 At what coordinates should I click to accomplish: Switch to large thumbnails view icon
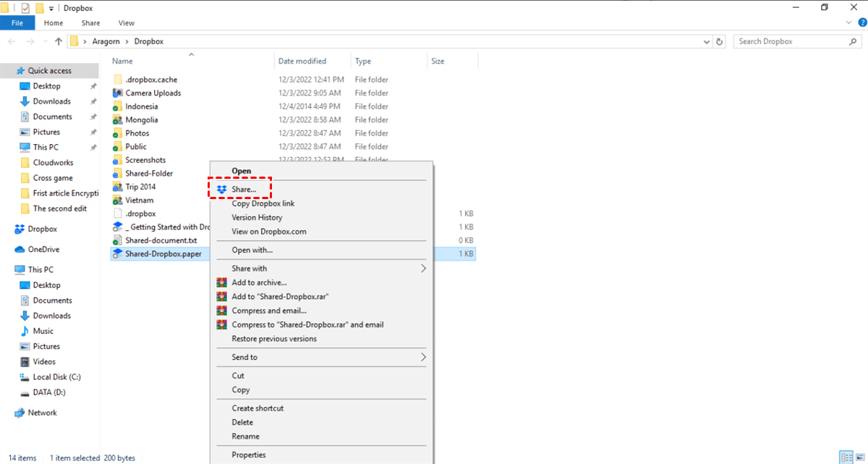[859, 457]
